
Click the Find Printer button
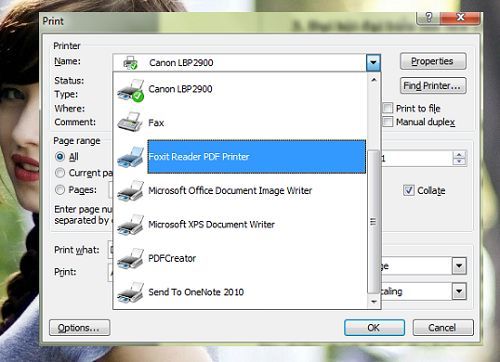[433, 86]
